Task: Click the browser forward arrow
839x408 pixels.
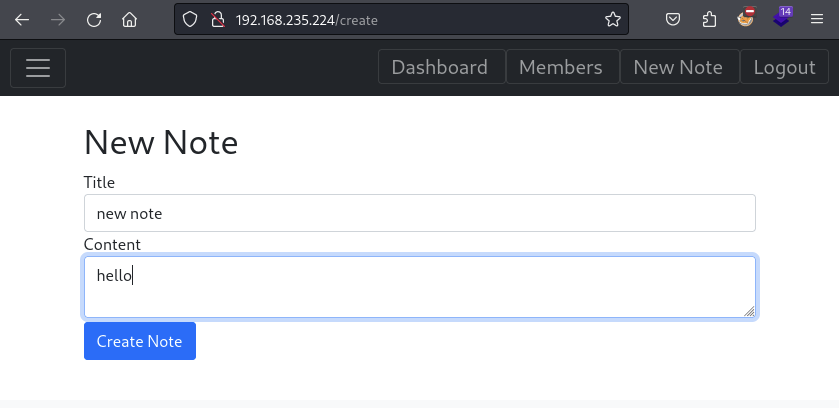Action: tap(58, 19)
